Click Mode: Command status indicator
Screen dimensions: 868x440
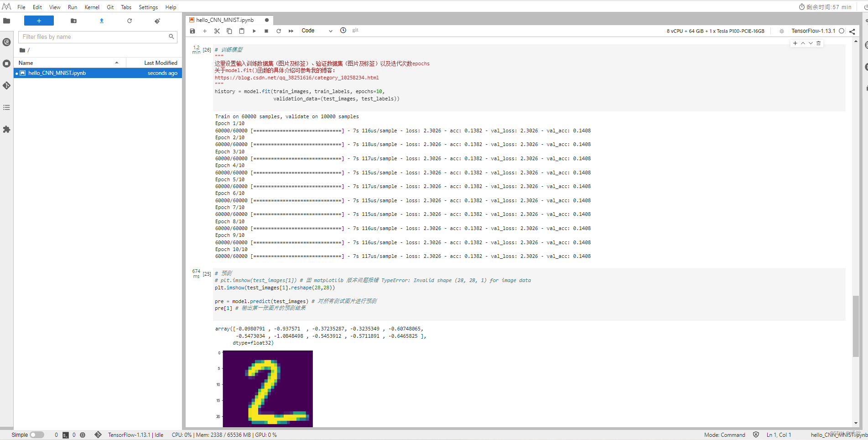pyautogui.click(x=724, y=435)
